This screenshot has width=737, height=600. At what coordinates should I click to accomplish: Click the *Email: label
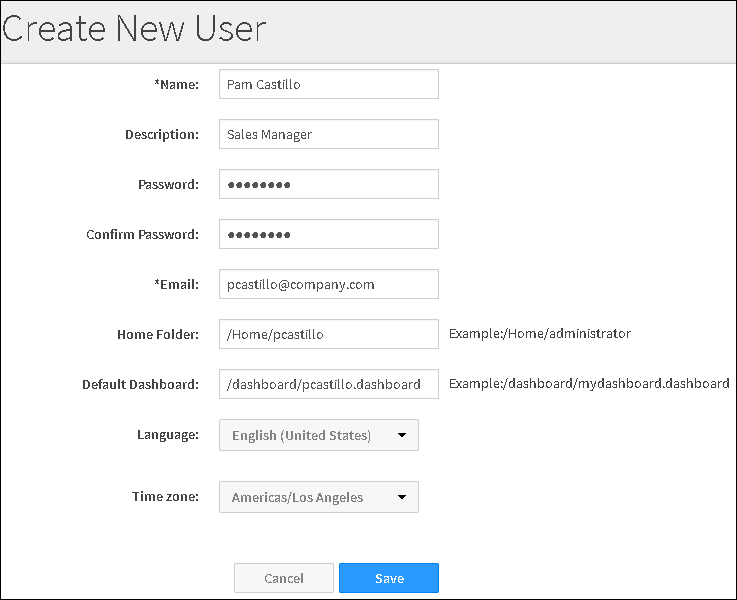(x=177, y=285)
